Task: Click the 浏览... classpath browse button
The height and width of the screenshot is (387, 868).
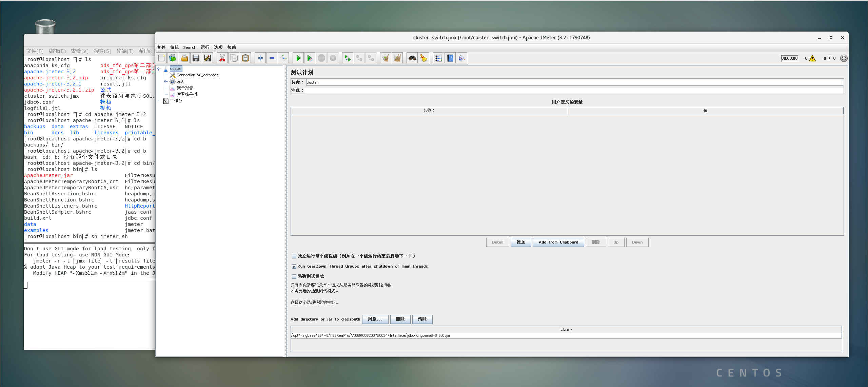Action: (375, 319)
